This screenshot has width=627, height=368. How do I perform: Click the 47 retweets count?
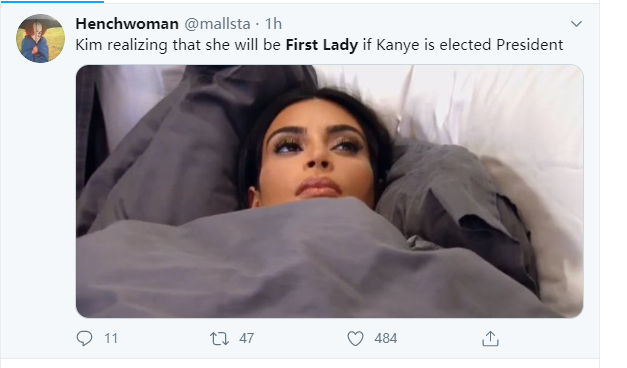(246, 338)
